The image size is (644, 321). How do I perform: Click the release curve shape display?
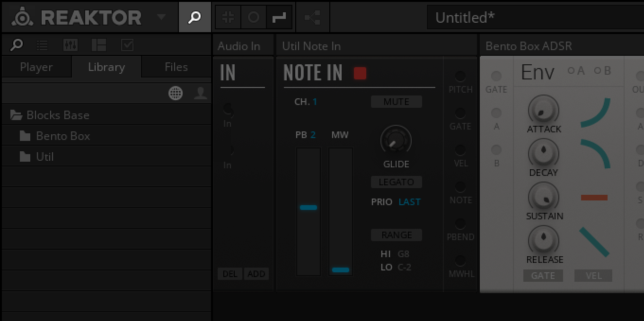(x=594, y=242)
